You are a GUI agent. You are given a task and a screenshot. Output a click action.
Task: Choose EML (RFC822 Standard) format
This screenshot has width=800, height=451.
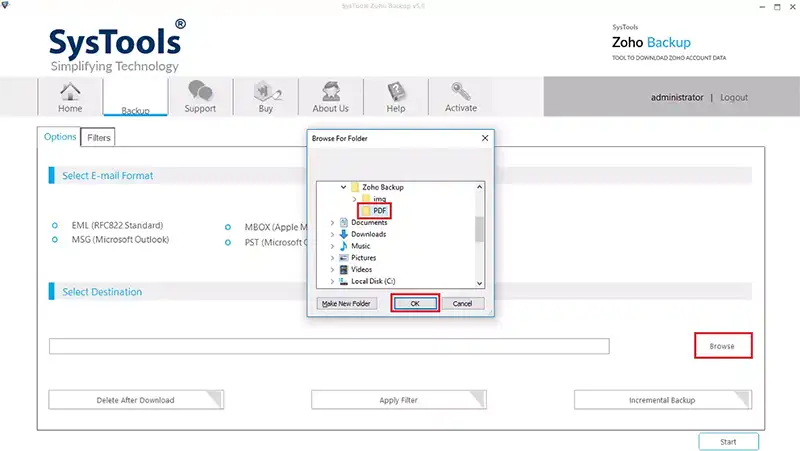[x=55, y=225]
